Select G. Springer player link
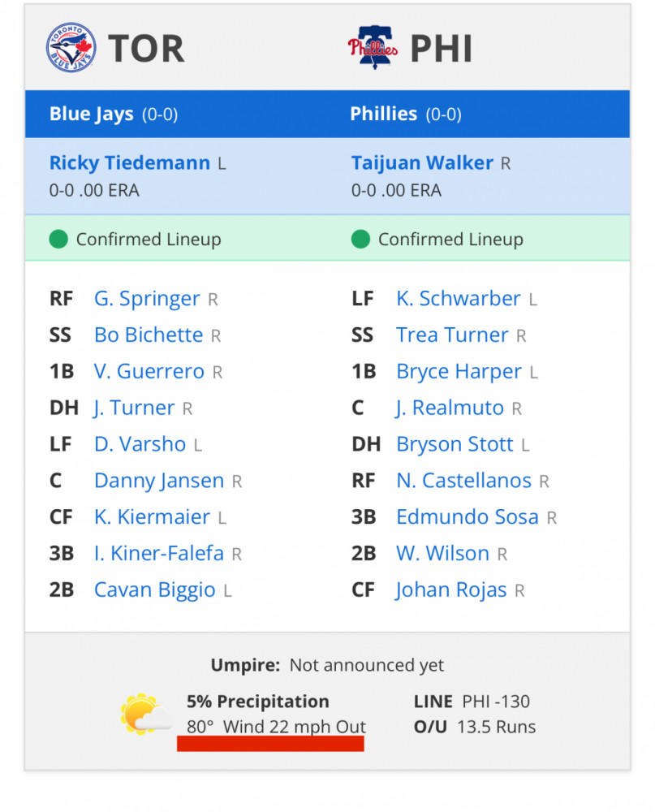This screenshot has width=655, height=812. pos(147,299)
